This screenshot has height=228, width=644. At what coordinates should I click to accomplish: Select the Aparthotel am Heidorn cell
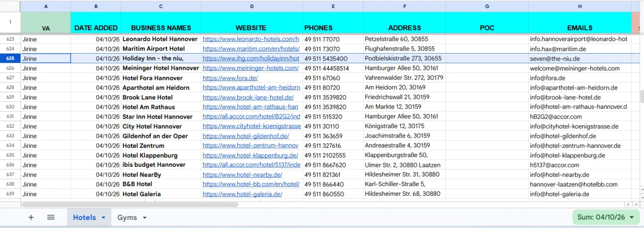pyautogui.click(x=161, y=87)
